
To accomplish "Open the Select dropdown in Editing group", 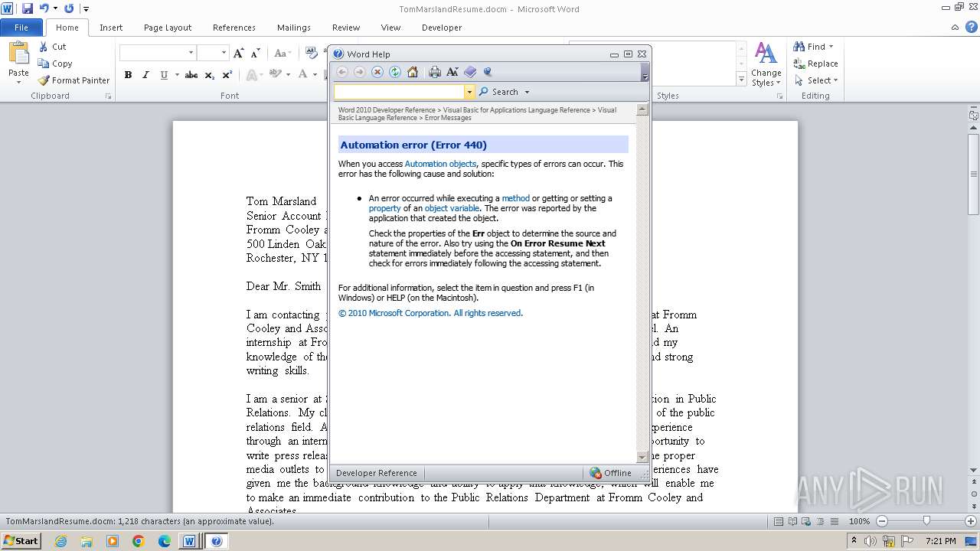I will (x=816, y=80).
